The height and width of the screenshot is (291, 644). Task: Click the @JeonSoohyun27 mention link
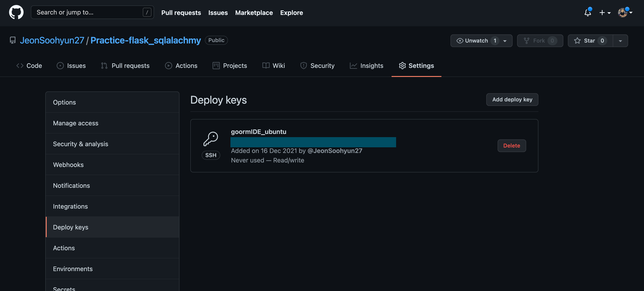coord(335,151)
